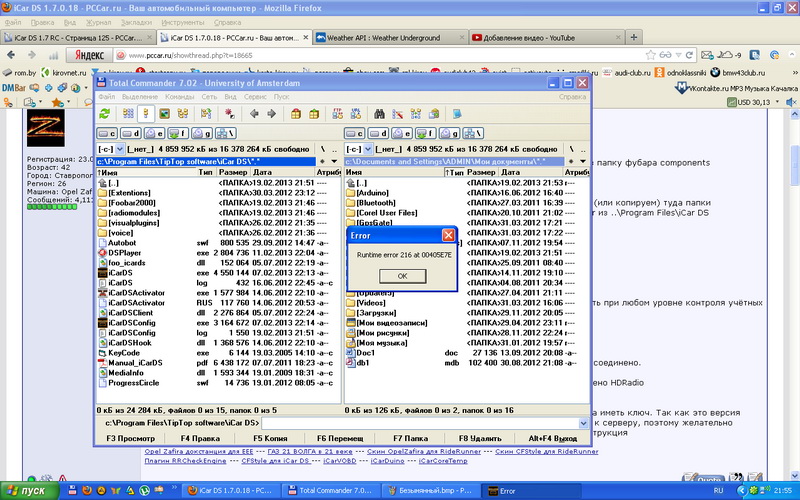The height and width of the screenshot is (500, 800).
Task: Click the refresh panel icon in Total Commander
Action: [x=104, y=114]
